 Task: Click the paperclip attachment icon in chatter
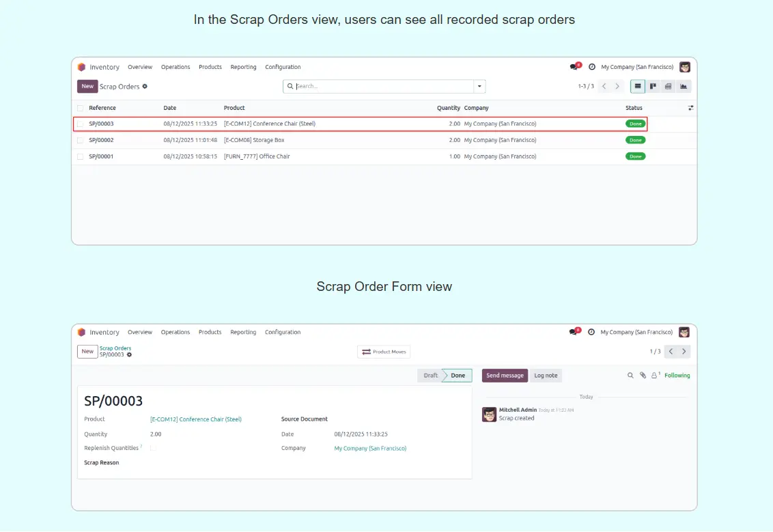tap(643, 376)
